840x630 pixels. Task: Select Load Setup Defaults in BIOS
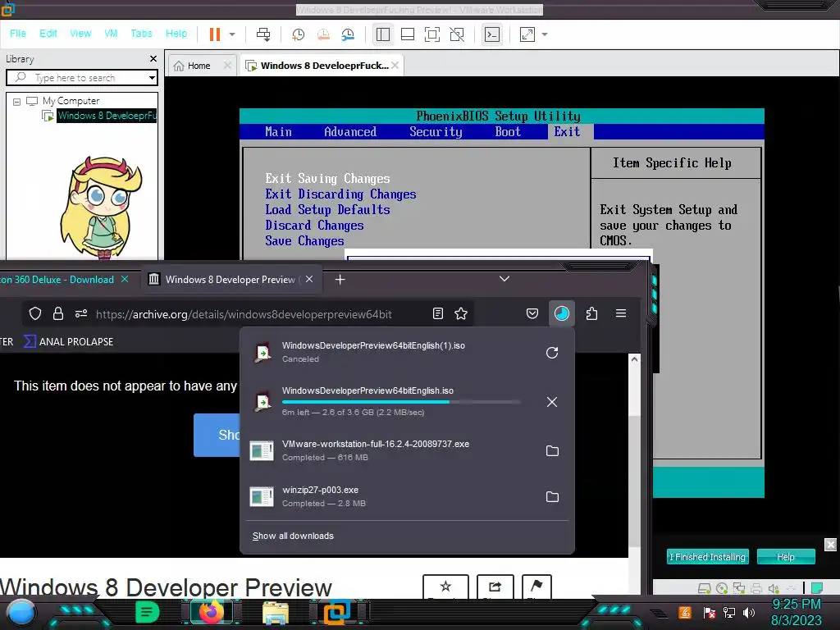(x=328, y=209)
